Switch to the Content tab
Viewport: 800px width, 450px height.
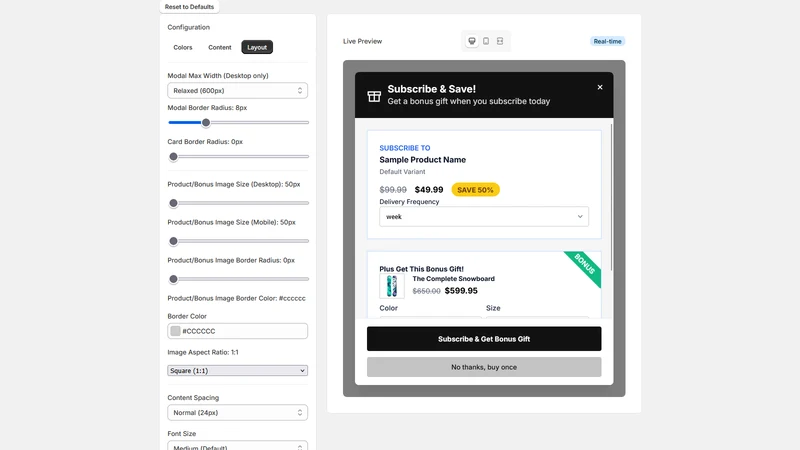pos(219,47)
